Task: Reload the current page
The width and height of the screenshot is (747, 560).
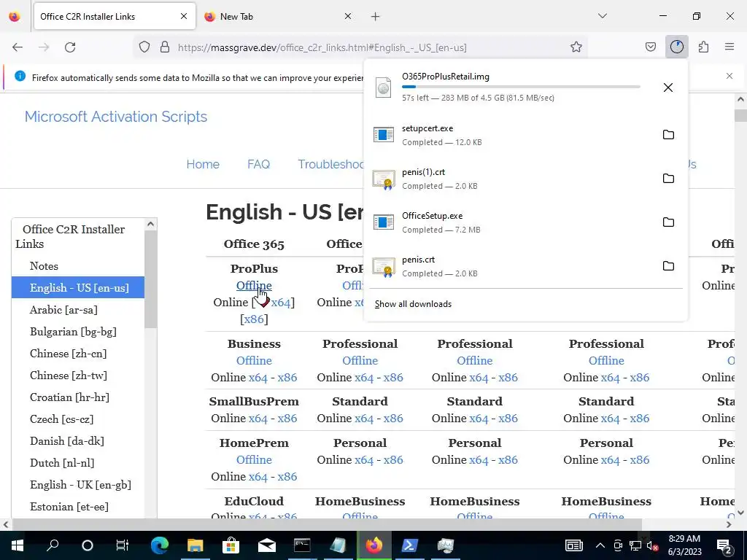Action: click(x=70, y=47)
